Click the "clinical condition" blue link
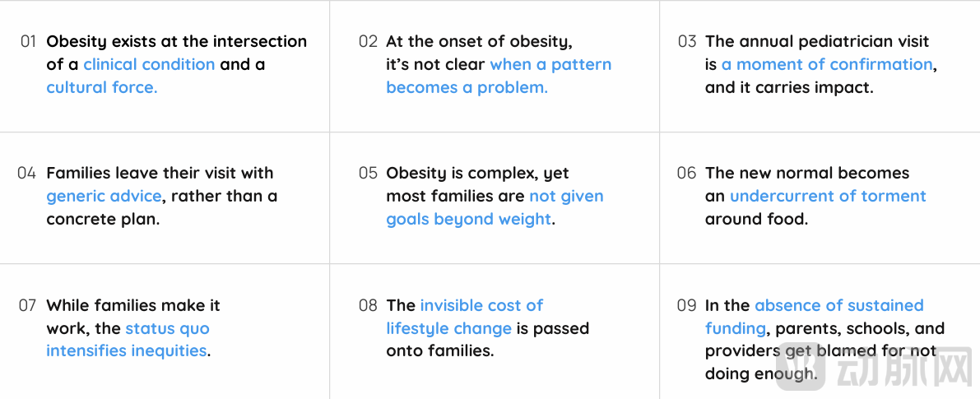The image size is (980, 399). click(x=149, y=64)
